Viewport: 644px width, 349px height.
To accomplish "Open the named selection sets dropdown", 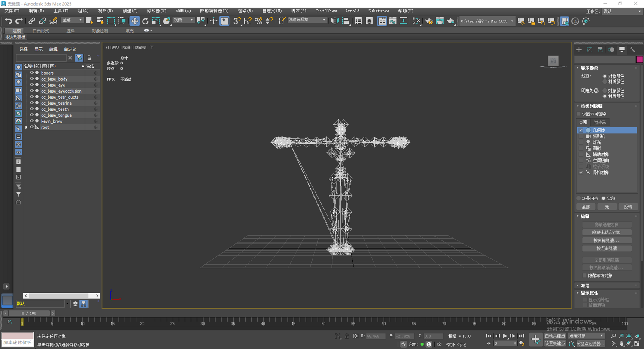I will (307, 20).
